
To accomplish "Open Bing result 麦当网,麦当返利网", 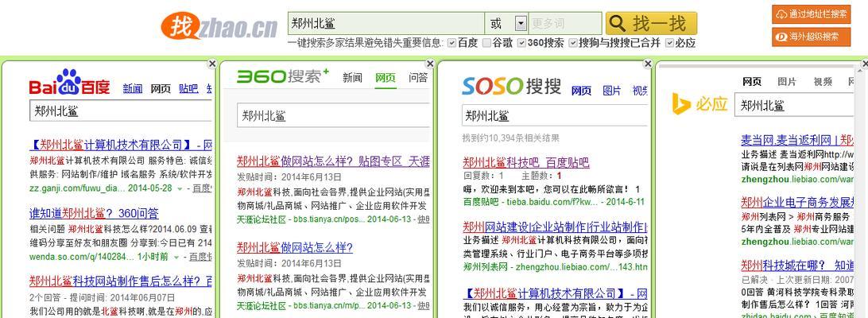I will [797, 140].
